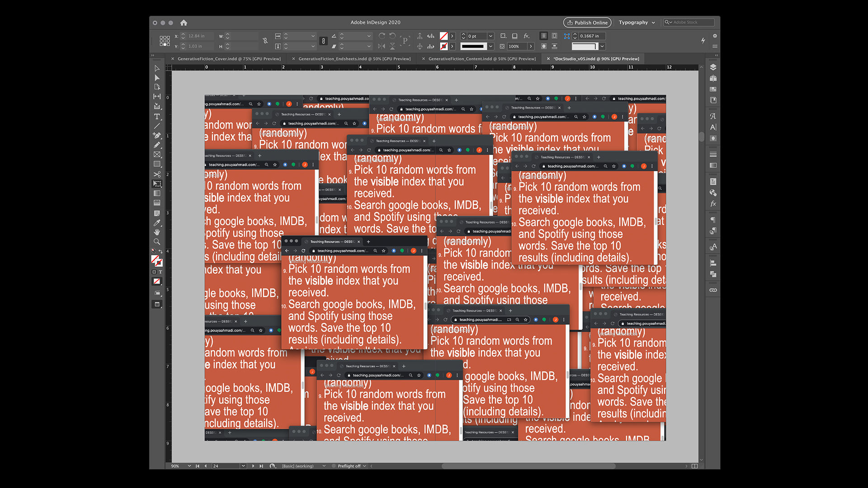Switch to GenerativeFiction_Cover.indd tab
Image resolution: width=868 pixels, height=488 pixels.
click(x=229, y=59)
